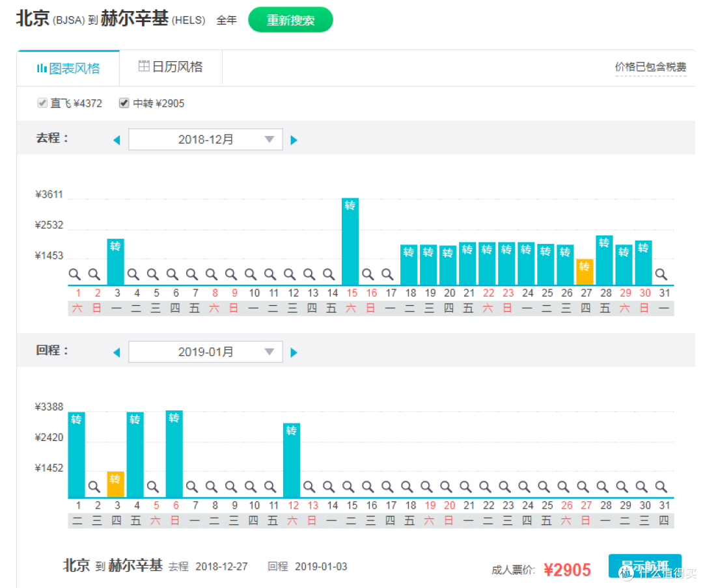Search departure fares for December 14

329,274
